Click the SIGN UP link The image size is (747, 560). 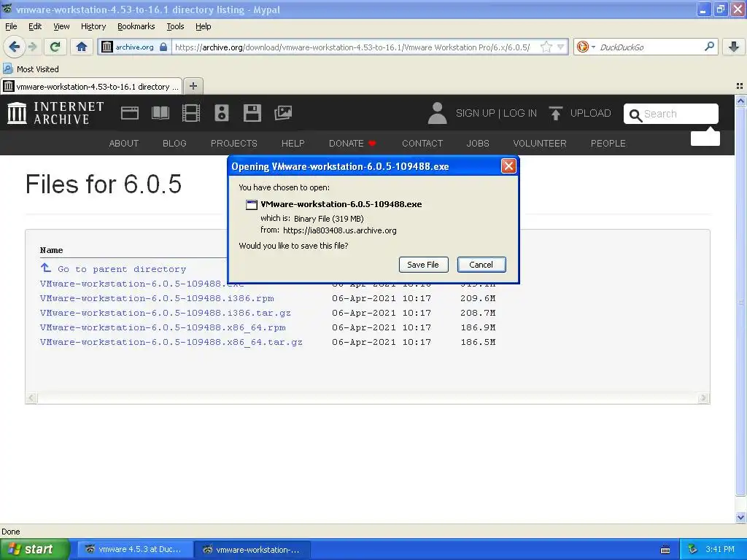click(475, 113)
